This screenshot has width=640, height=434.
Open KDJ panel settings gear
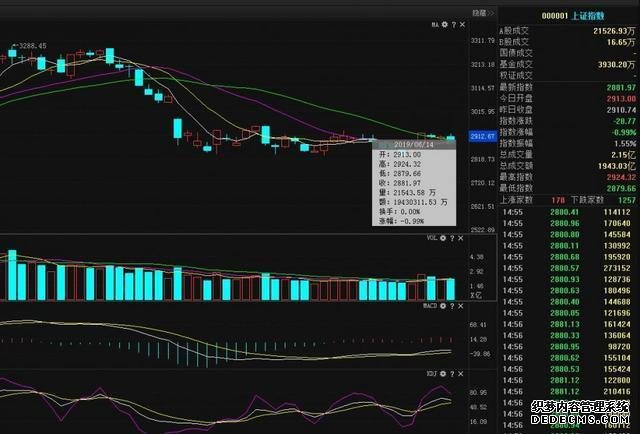click(443, 374)
